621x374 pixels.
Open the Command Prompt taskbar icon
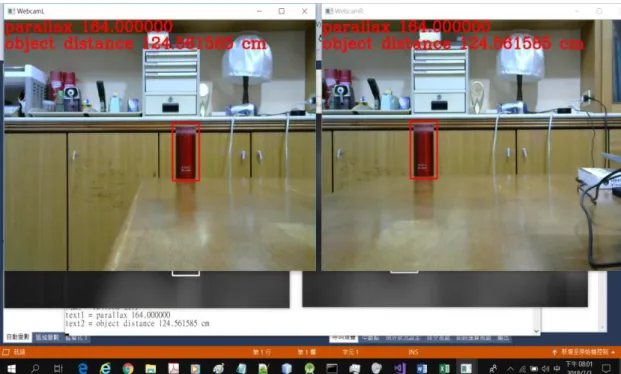coord(332,368)
